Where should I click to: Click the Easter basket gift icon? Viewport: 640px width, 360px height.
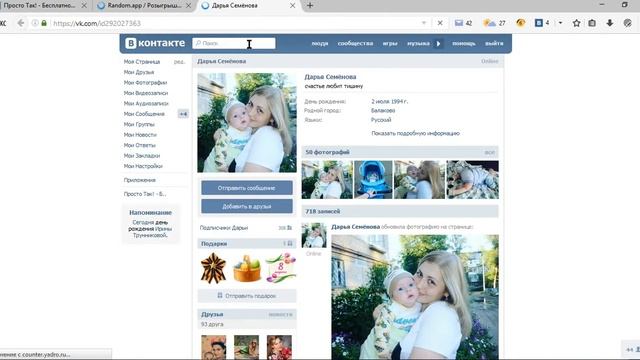[x=247, y=268]
